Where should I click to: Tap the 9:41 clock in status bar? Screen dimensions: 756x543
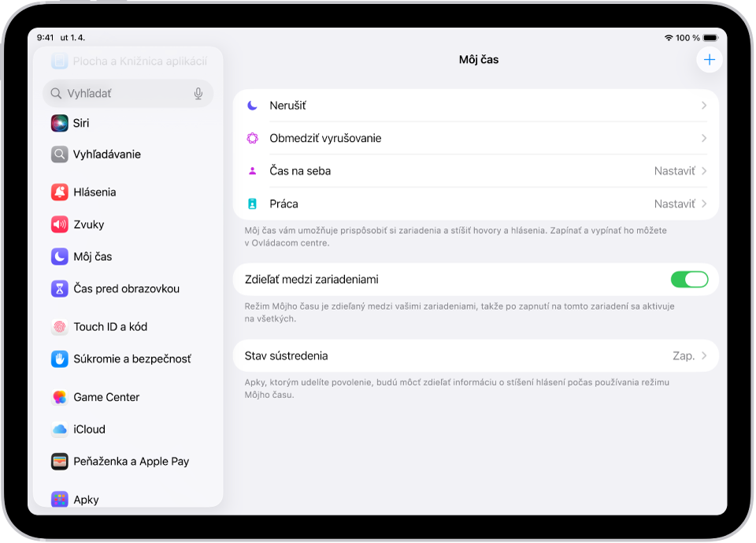click(x=46, y=38)
